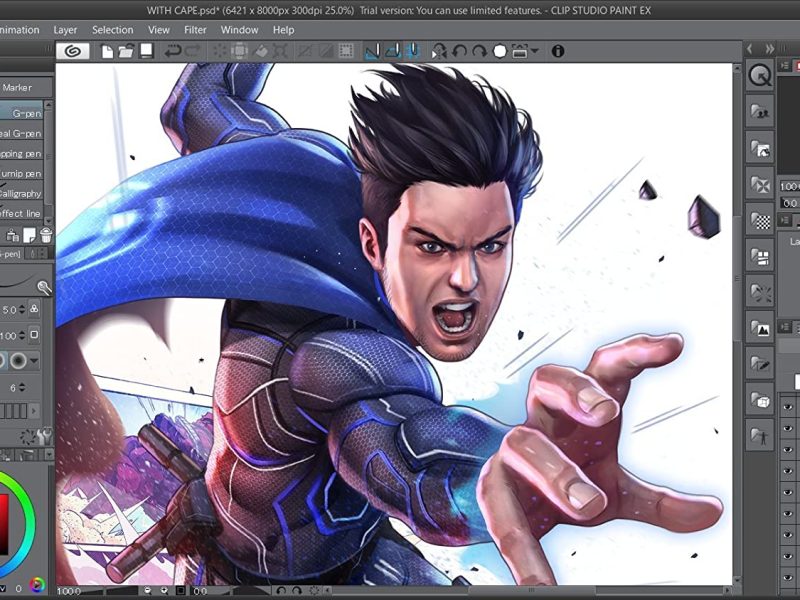The height and width of the screenshot is (600, 800).
Task: Open the anti-aliasing options dropdown arrow
Action: click(x=34, y=361)
